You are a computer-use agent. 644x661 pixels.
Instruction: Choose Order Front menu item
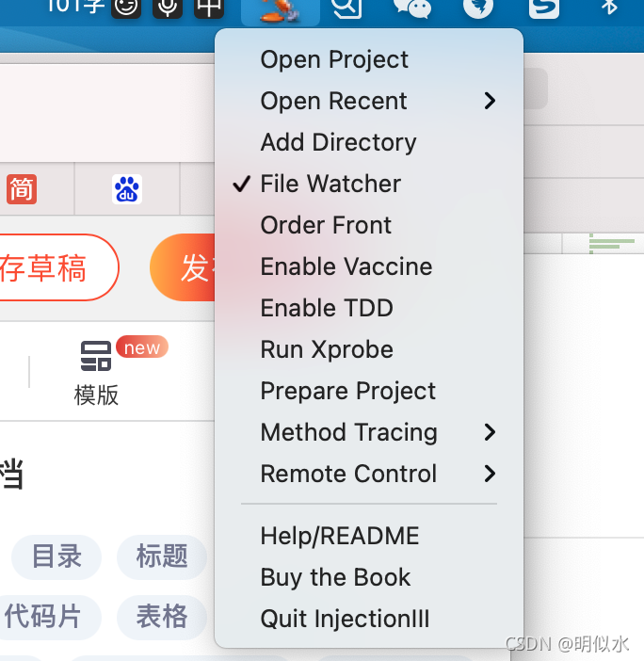369,225
